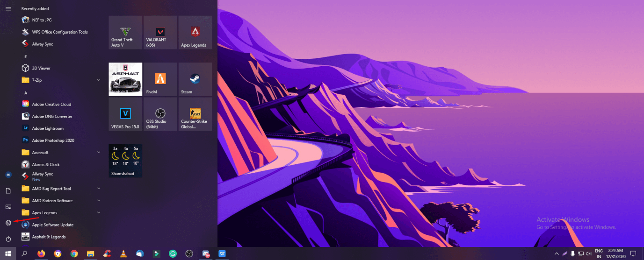Click the Power button in Start sidebar
The width and height of the screenshot is (644, 260).
coord(8,239)
